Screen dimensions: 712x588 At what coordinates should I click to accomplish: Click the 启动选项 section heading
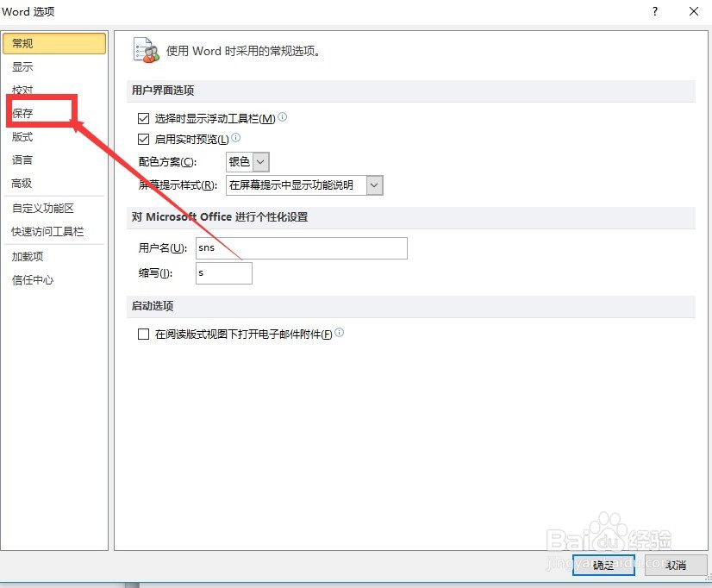153,306
